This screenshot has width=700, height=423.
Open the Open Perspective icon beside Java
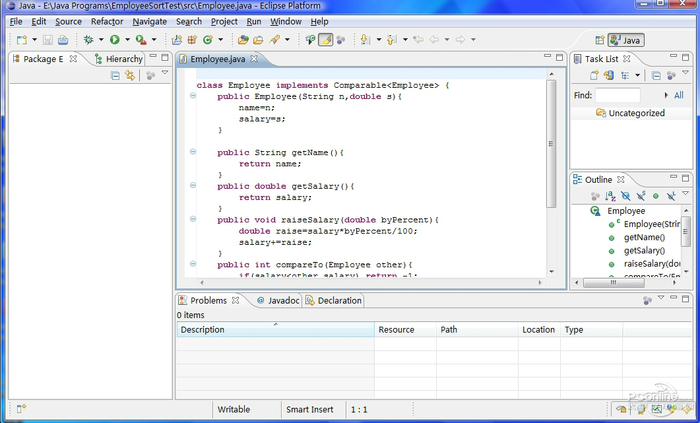coord(599,40)
